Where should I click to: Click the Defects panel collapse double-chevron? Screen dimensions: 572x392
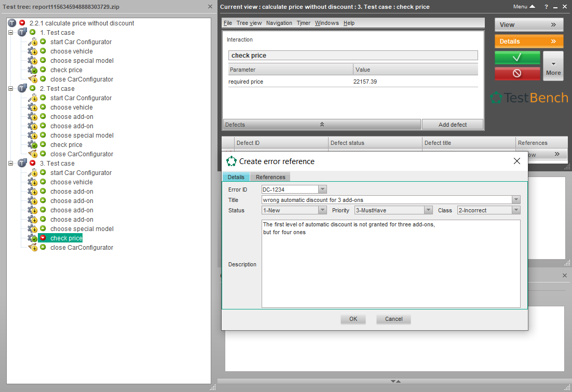point(322,125)
